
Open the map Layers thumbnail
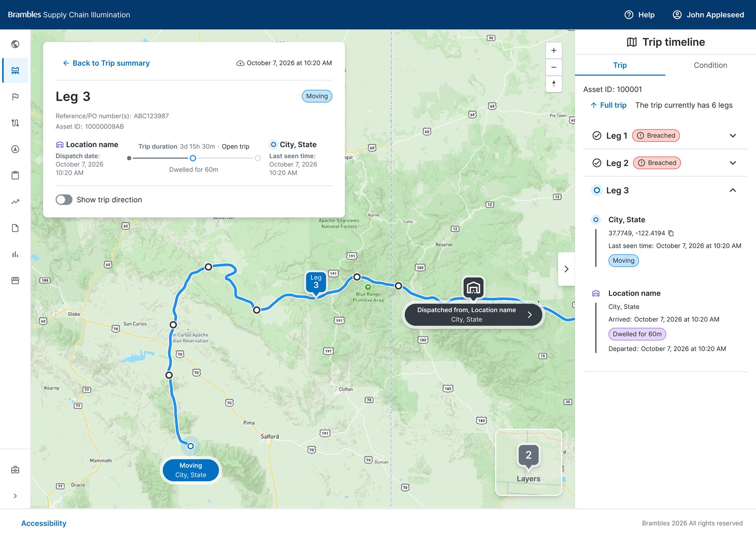click(528, 462)
